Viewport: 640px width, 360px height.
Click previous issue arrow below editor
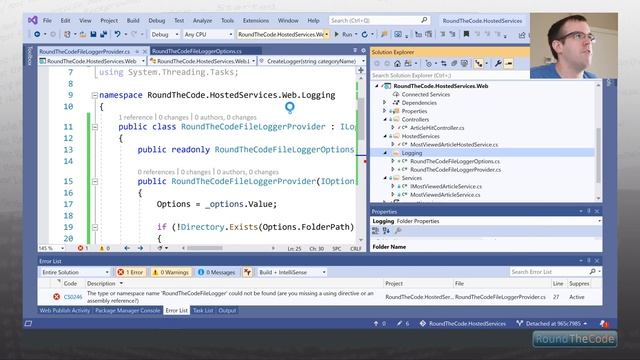127,248
